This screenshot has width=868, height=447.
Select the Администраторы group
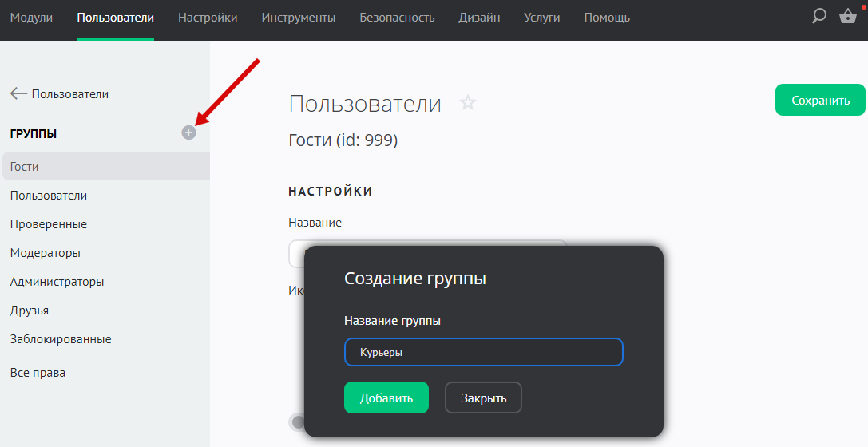(57, 282)
